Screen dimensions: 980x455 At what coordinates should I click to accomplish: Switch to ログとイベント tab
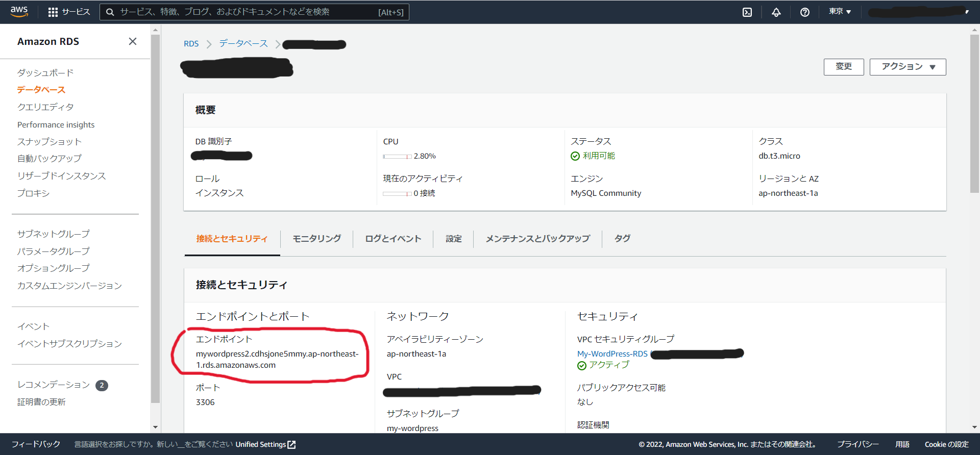393,239
